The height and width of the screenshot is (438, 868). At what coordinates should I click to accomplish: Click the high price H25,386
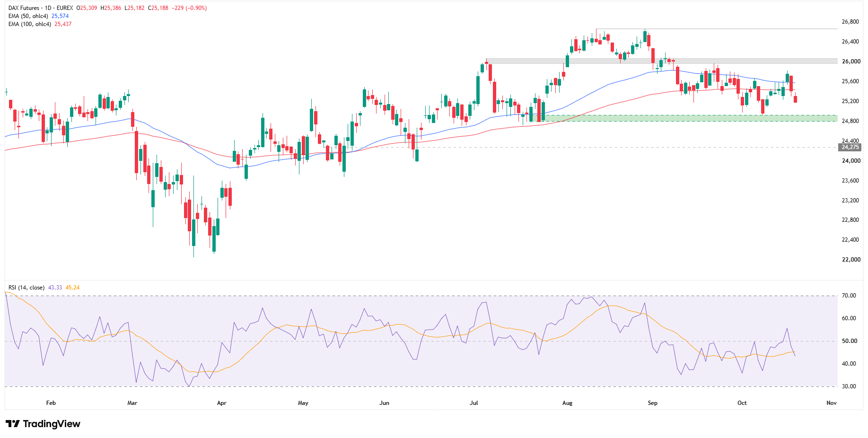[111, 8]
